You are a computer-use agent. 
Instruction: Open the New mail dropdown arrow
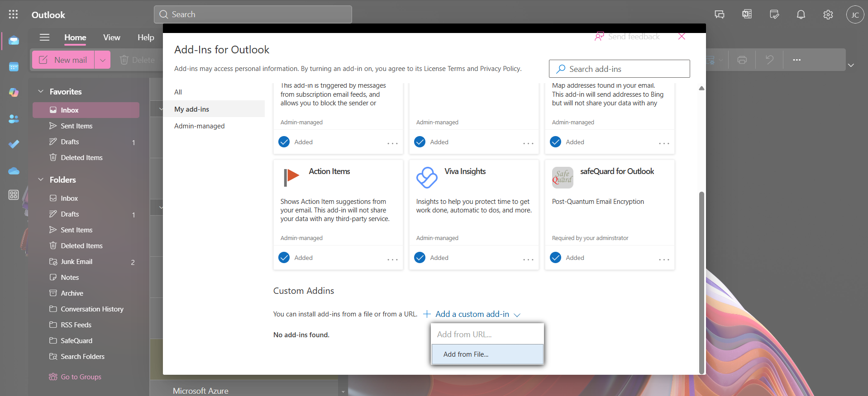[x=103, y=60]
